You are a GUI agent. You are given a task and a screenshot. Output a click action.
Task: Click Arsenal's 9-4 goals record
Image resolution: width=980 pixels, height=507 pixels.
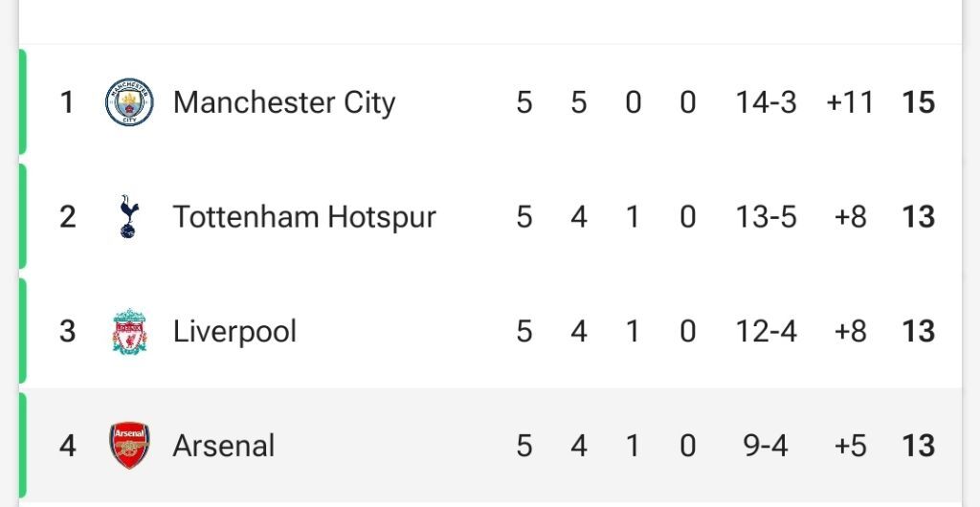point(766,446)
